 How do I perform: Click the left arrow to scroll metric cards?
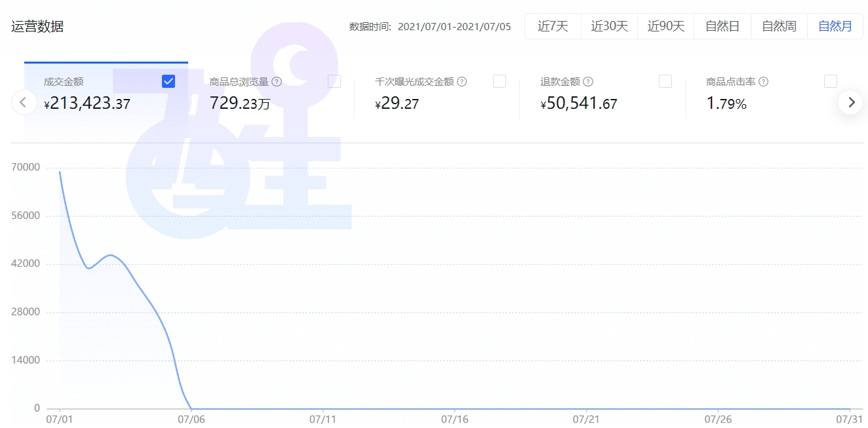(x=24, y=102)
